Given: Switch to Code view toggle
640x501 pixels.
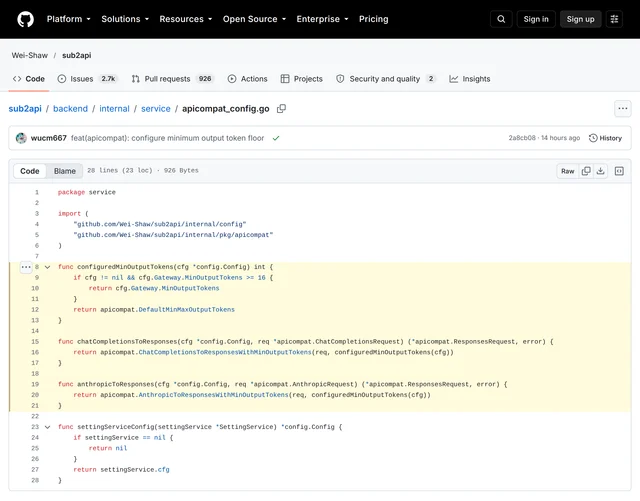Looking at the screenshot, I should point(30,171).
